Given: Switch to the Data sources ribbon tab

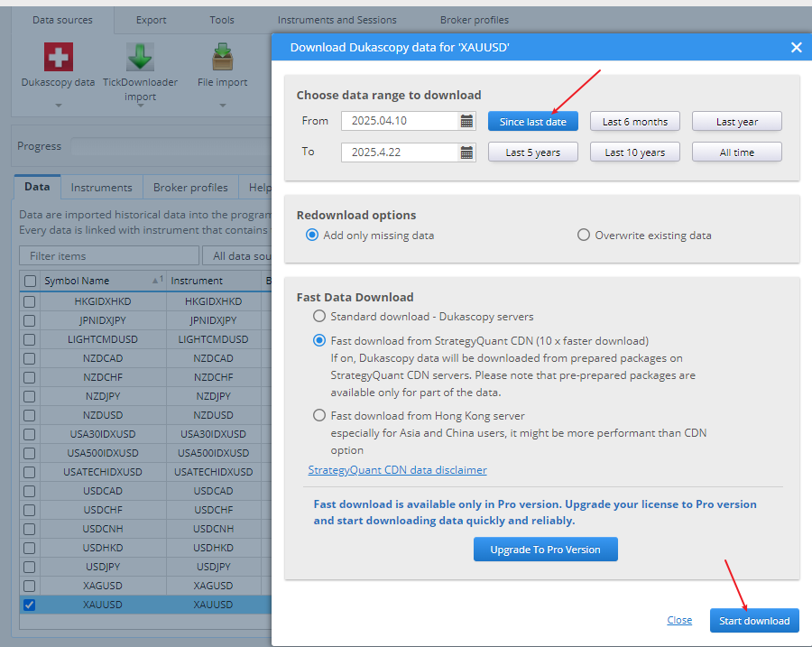Looking at the screenshot, I should pos(62,20).
